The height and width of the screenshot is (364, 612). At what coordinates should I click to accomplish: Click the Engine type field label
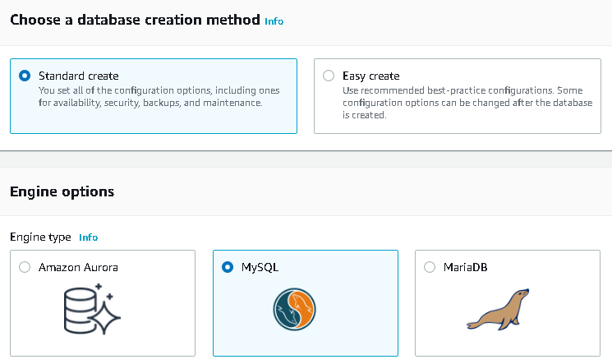pyautogui.click(x=40, y=237)
